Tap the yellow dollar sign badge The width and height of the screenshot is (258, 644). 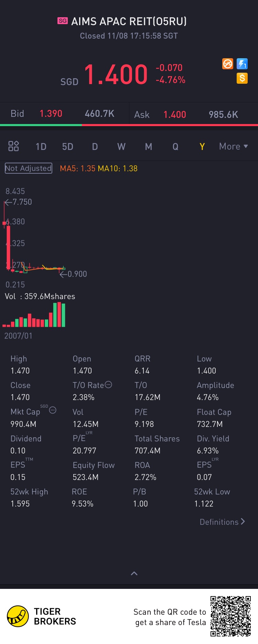(242, 79)
